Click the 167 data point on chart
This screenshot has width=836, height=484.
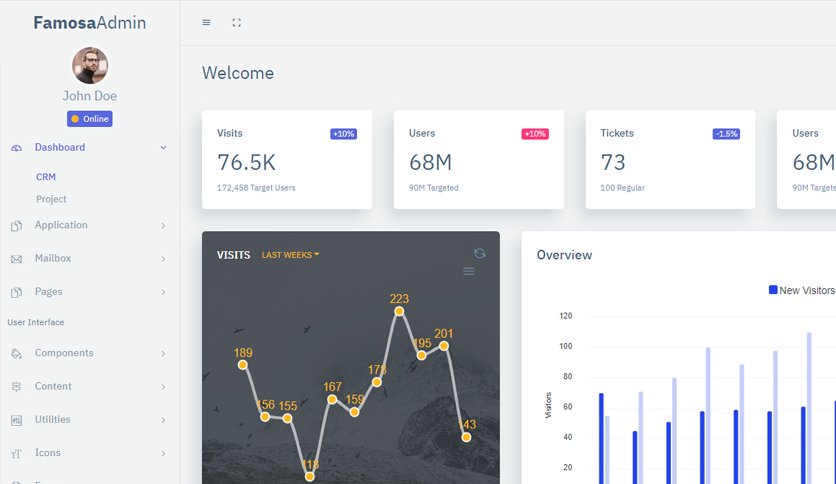[x=332, y=399]
